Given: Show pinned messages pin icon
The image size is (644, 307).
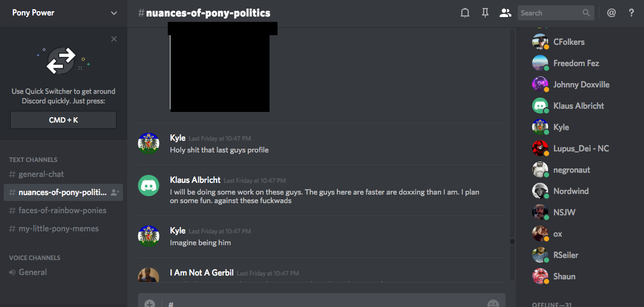Looking at the screenshot, I should [x=485, y=13].
